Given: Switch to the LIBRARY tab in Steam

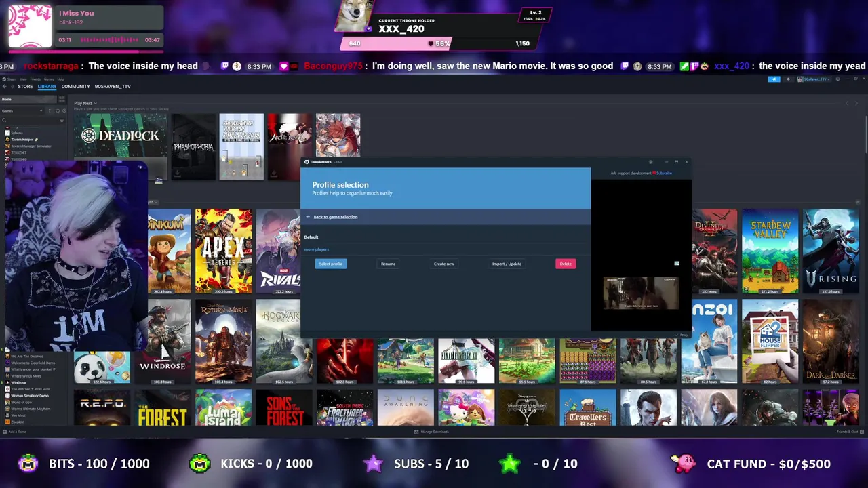Looking at the screenshot, I should 47,87.
